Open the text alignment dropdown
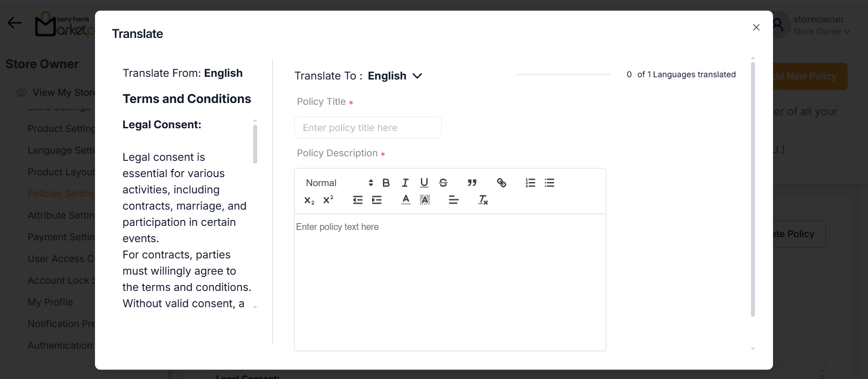This screenshot has width=868, height=379. click(453, 200)
